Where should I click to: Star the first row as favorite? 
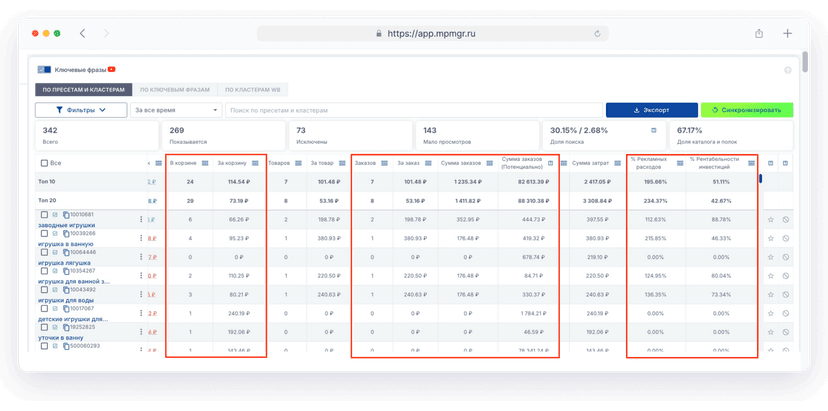pos(771,218)
